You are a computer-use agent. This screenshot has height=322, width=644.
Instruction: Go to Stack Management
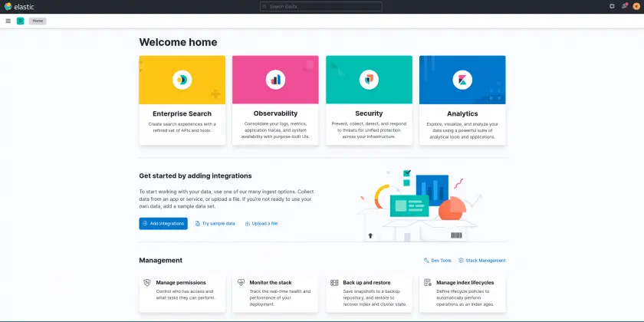pyautogui.click(x=481, y=261)
